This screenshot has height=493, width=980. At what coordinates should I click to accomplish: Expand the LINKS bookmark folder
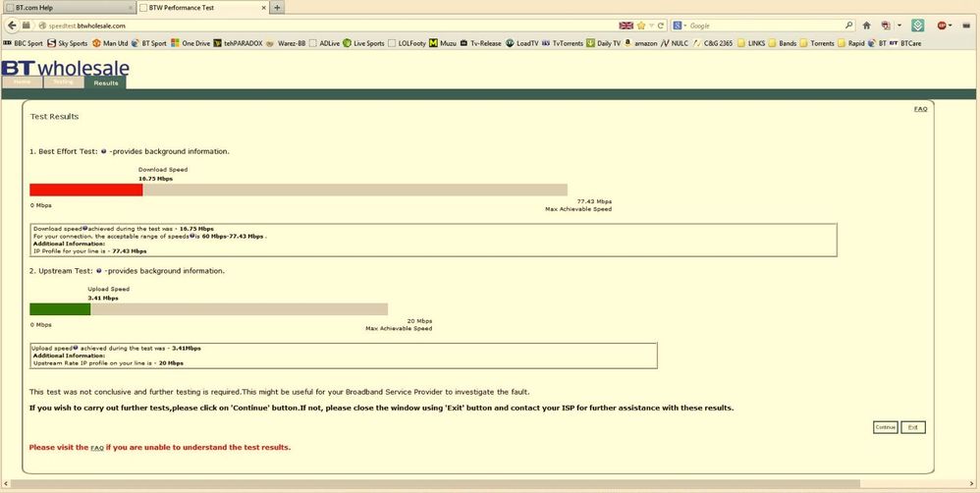click(x=752, y=43)
